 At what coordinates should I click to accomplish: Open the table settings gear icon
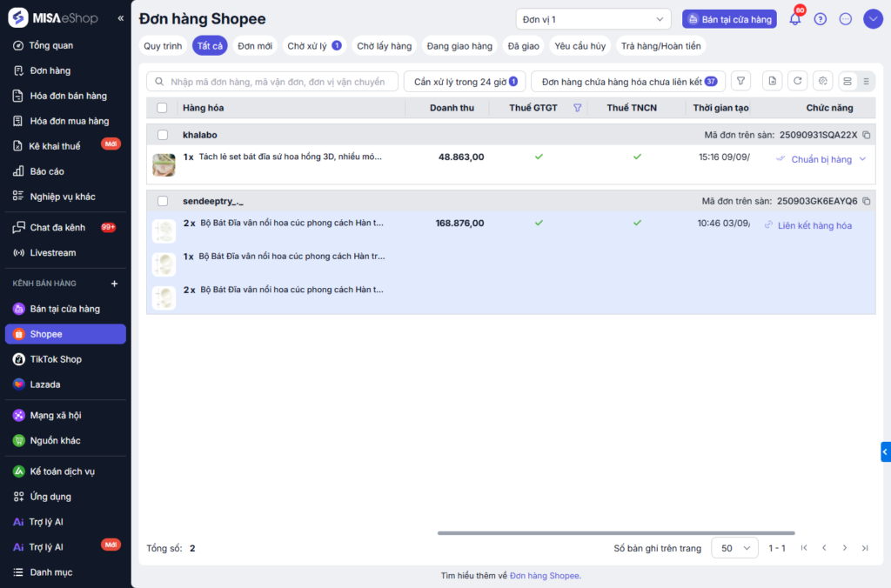pyautogui.click(x=823, y=81)
